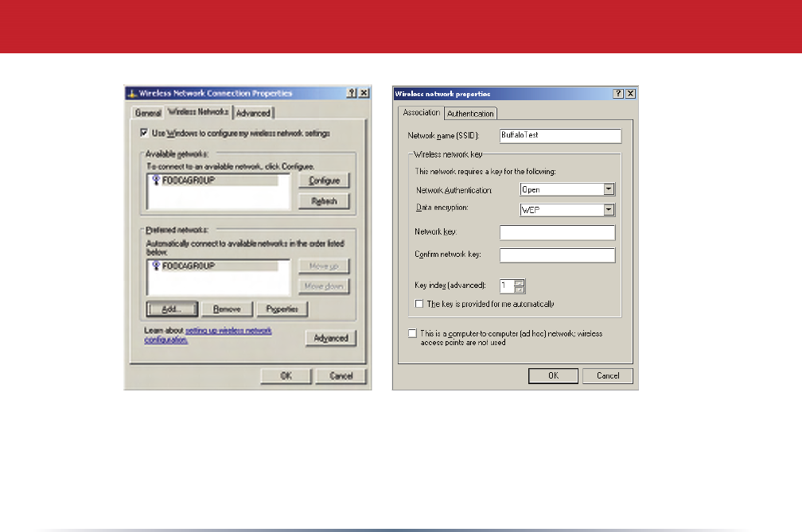Open Properties of preferred network
The height and width of the screenshot is (532, 802).
(x=282, y=309)
